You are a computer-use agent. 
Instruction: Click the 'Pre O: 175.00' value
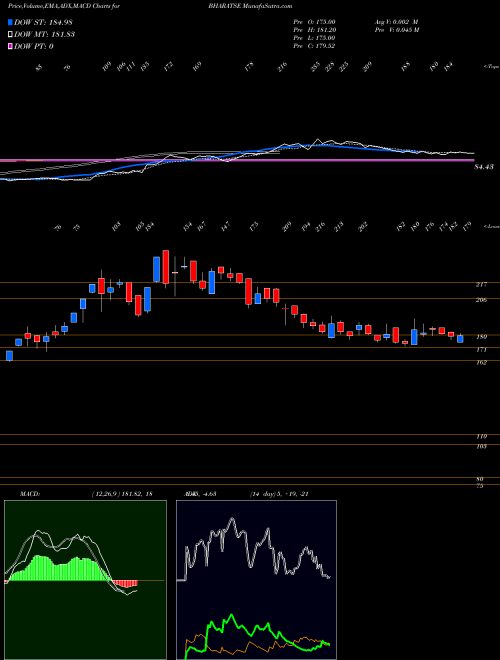point(314,22)
